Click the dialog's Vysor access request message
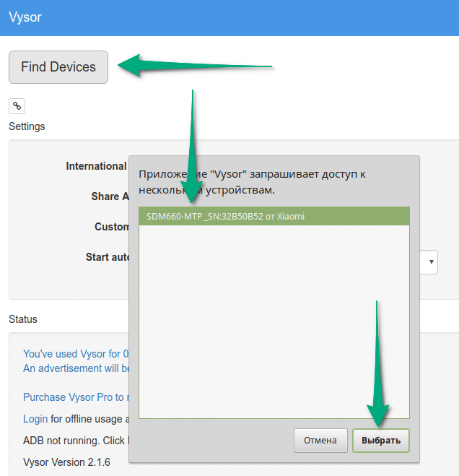The width and height of the screenshot is (459, 476). (x=252, y=182)
